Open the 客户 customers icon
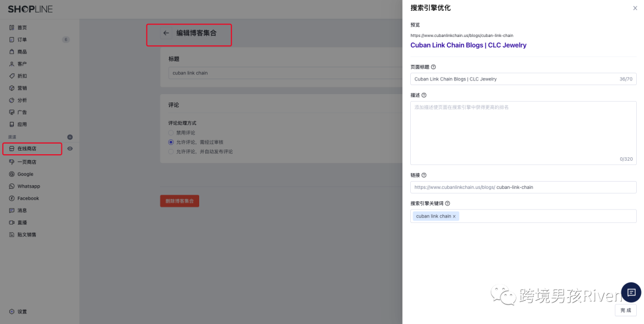The width and height of the screenshot is (644, 324). pyautogui.click(x=11, y=64)
